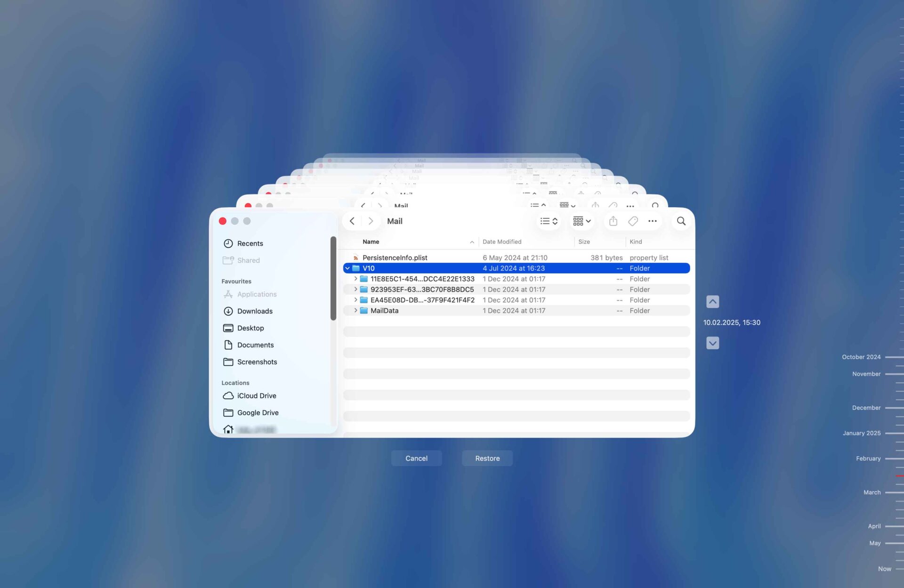Viewport: 904px width, 588px height.
Task: Click the Search icon in the Finder toolbar
Action: [x=681, y=221]
